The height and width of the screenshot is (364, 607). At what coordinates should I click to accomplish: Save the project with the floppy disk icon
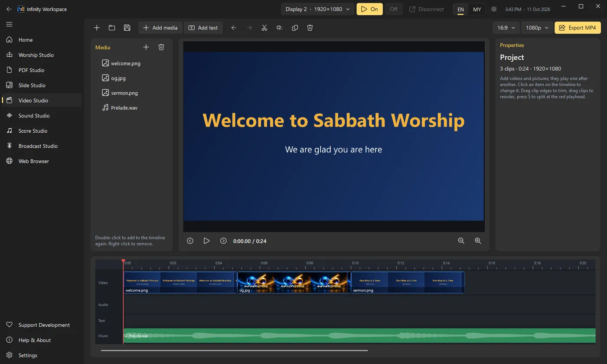point(127,28)
